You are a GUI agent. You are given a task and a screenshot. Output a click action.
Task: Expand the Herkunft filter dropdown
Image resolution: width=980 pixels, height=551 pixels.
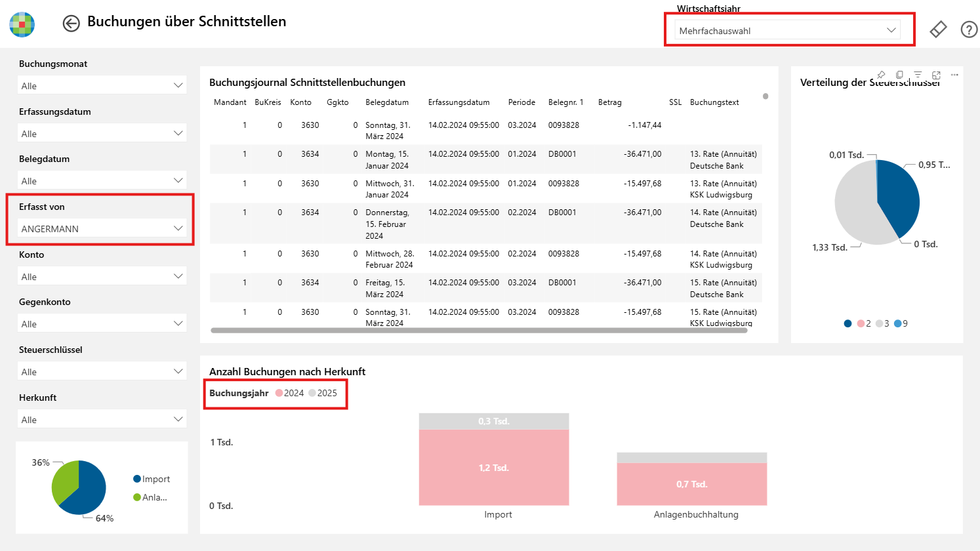click(x=102, y=419)
